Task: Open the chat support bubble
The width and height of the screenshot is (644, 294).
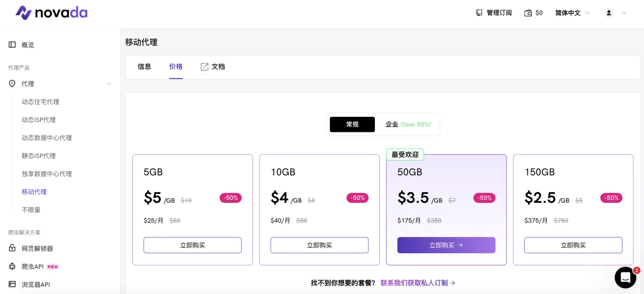Action: (x=625, y=277)
